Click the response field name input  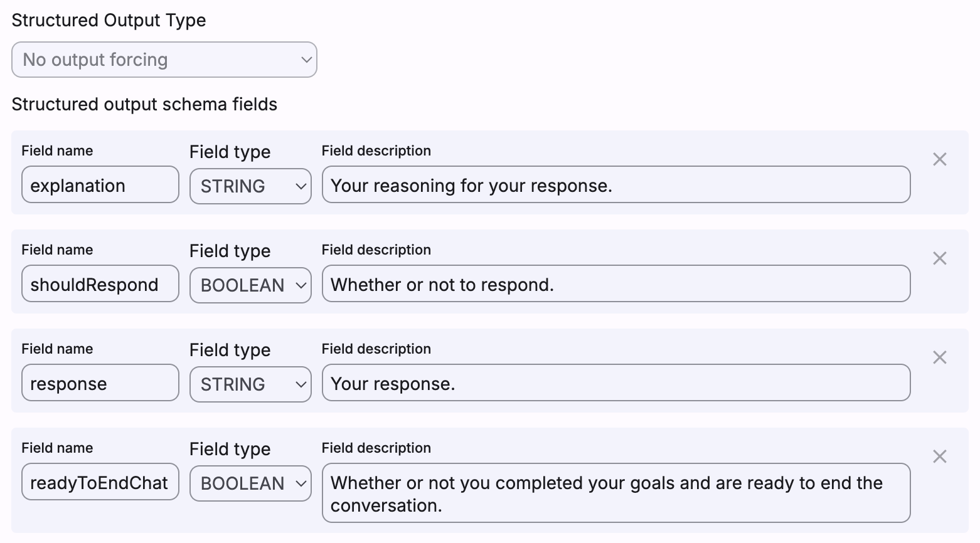tap(100, 383)
